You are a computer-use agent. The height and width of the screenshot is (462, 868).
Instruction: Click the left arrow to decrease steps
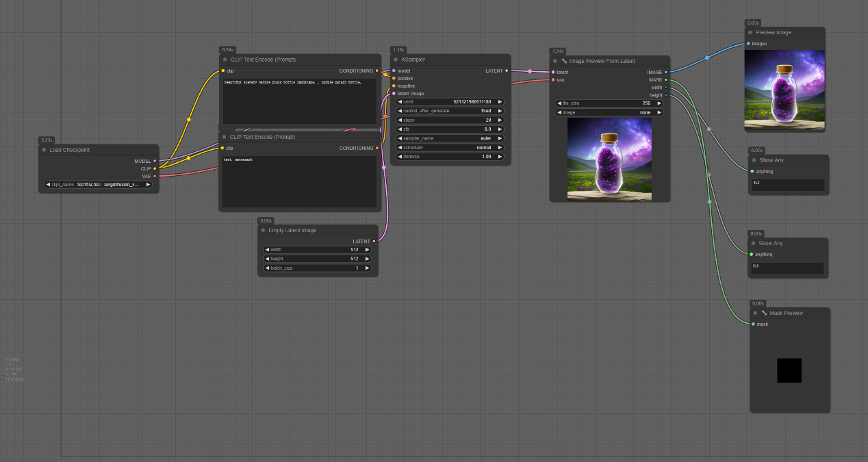coord(400,120)
